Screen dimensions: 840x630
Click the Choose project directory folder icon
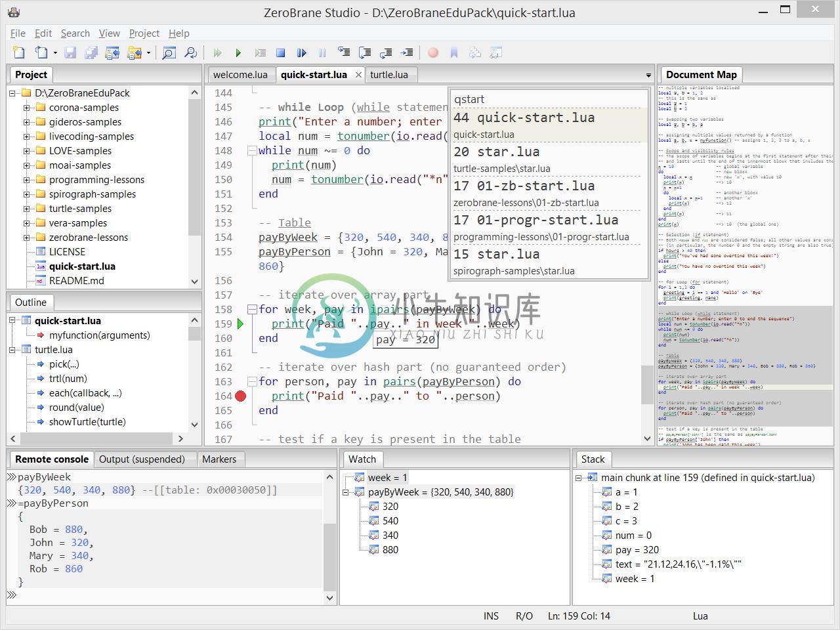(x=135, y=52)
